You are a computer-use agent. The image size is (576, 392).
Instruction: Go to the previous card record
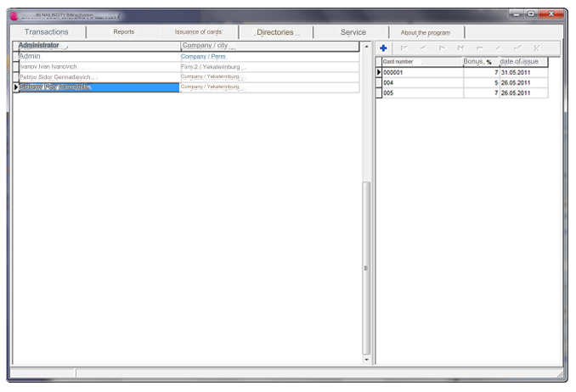click(x=423, y=48)
